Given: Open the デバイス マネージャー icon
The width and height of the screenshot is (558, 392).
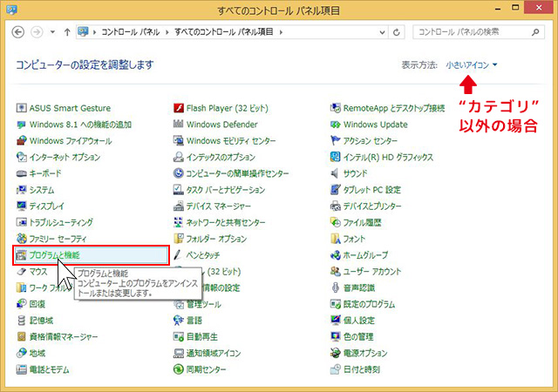Looking at the screenshot, I should coord(178,206).
